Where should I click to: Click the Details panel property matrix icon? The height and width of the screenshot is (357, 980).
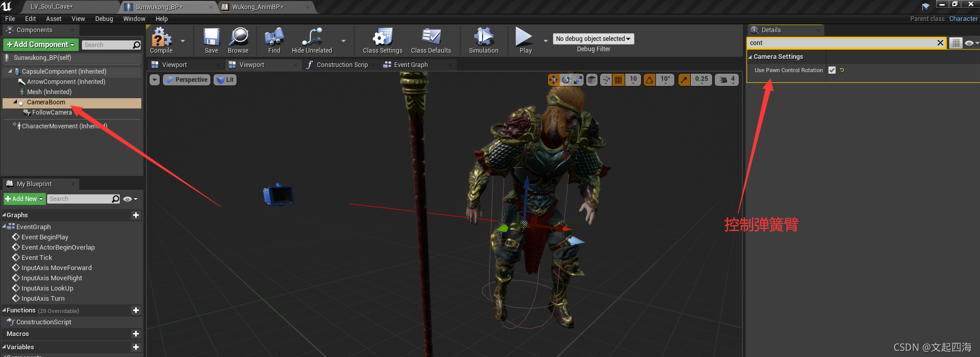coord(955,43)
